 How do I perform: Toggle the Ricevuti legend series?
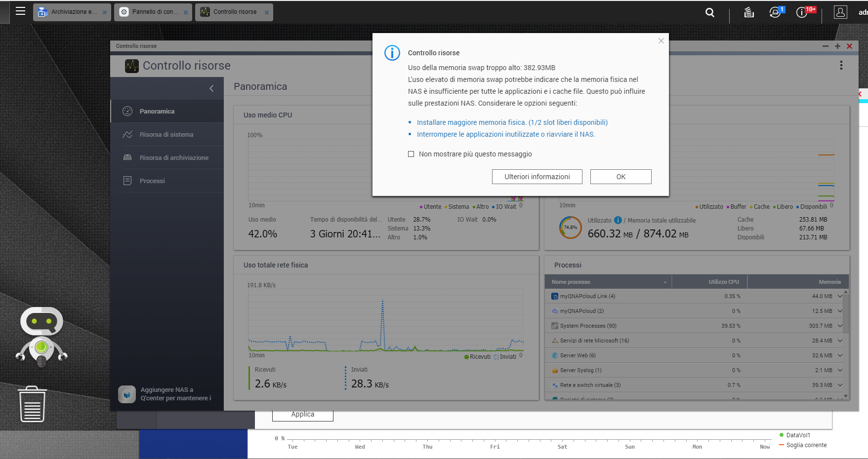point(477,357)
